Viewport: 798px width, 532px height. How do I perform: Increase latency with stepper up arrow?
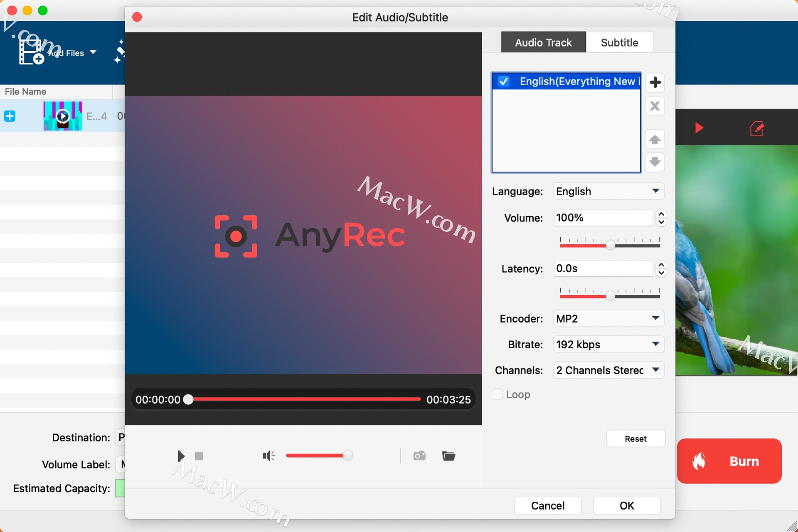point(661,264)
